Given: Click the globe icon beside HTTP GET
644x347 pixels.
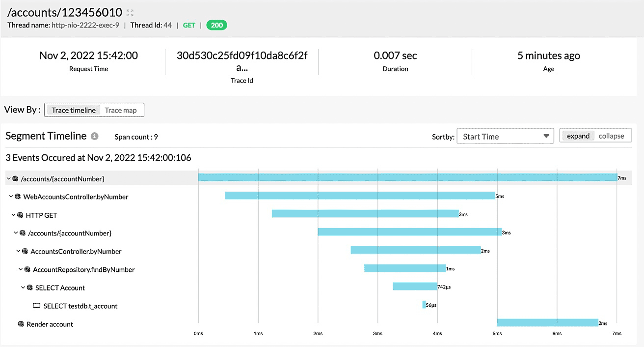Looking at the screenshot, I should pyautogui.click(x=20, y=215).
